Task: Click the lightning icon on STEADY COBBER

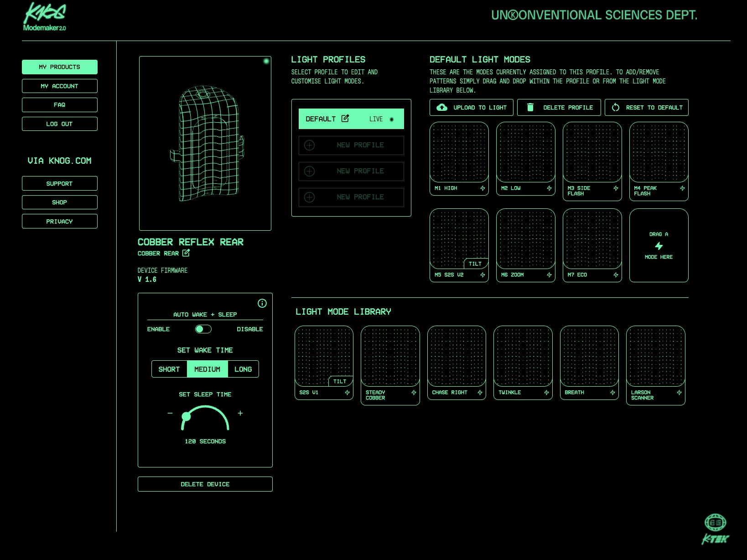Action: click(414, 393)
